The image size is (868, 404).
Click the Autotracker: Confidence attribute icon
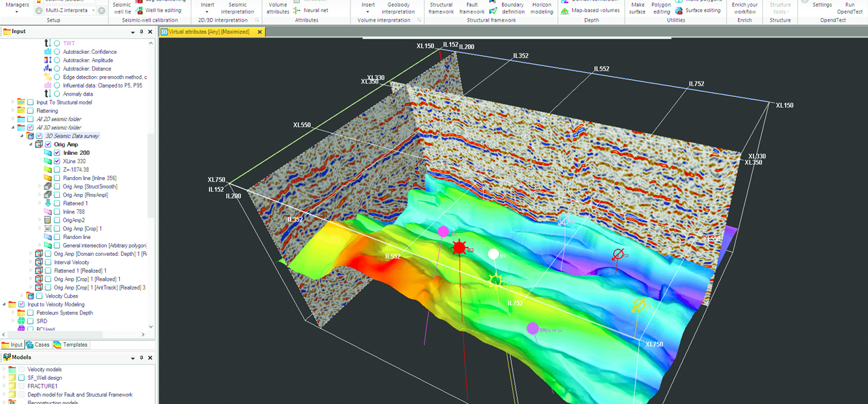[x=48, y=52]
